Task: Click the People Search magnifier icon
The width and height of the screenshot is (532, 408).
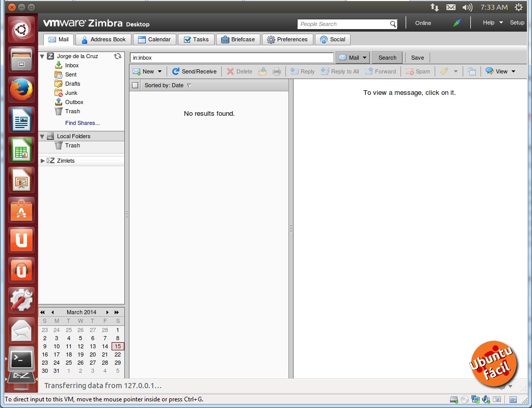Action: [x=393, y=24]
